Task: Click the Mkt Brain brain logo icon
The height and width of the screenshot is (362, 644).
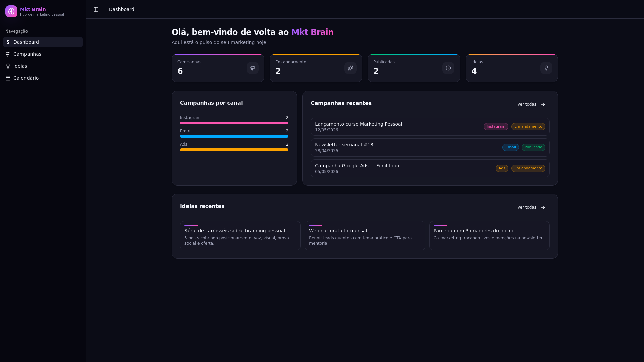Action: (11, 11)
